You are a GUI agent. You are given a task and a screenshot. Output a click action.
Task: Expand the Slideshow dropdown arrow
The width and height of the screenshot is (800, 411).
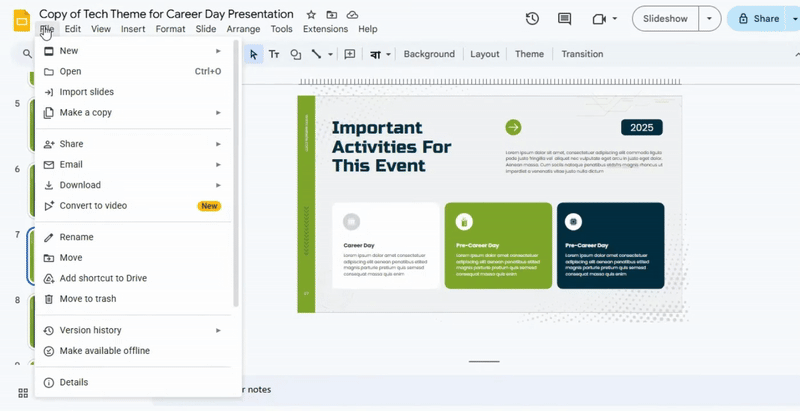[x=709, y=19]
